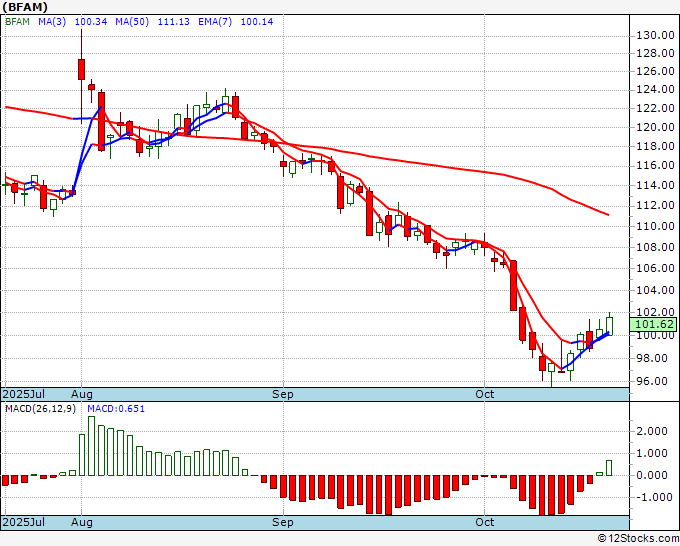Click the Aug label on MACD axis
Image resolution: width=680 pixels, height=546 pixels.
pos(82,522)
